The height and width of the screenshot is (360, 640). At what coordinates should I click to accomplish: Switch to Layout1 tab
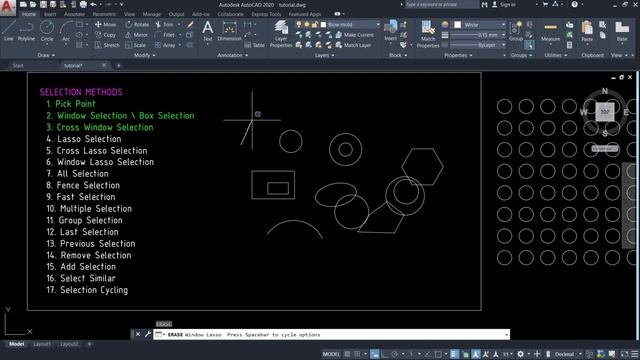click(42, 344)
